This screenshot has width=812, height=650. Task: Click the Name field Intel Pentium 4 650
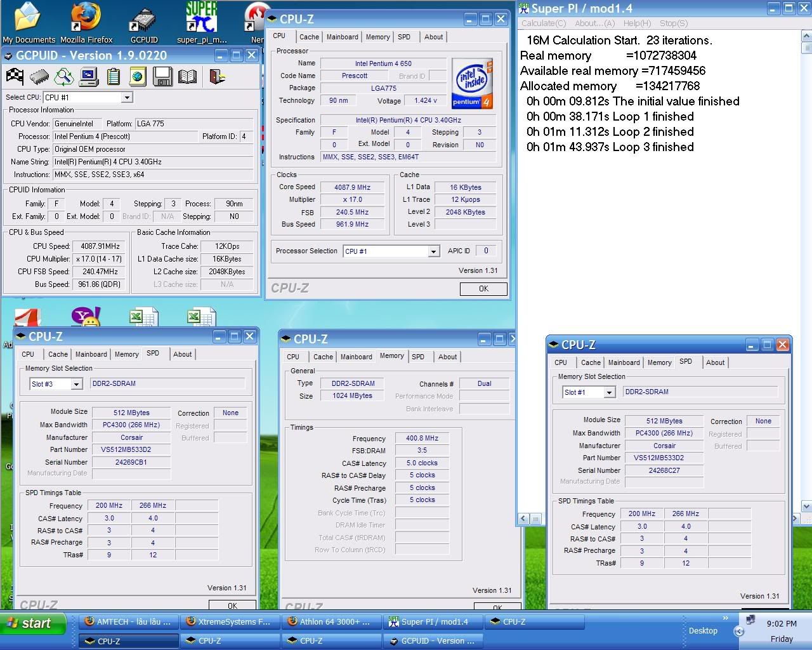[383, 63]
